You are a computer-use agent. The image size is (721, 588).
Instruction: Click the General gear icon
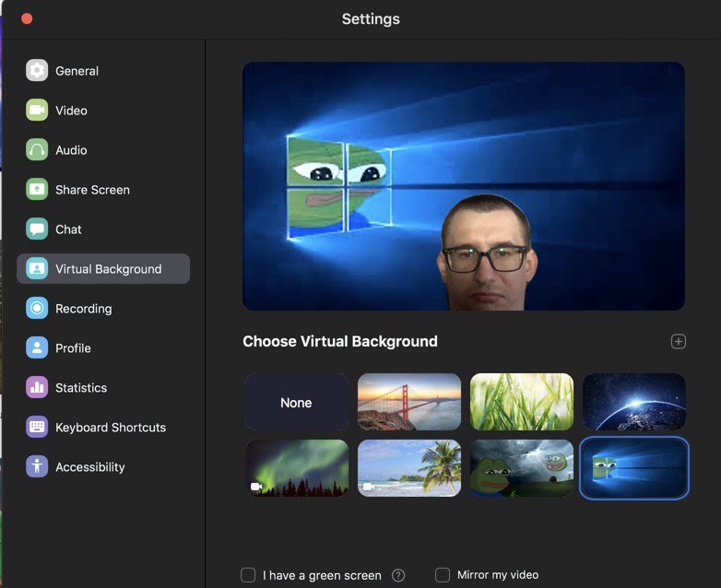click(x=37, y=71)
